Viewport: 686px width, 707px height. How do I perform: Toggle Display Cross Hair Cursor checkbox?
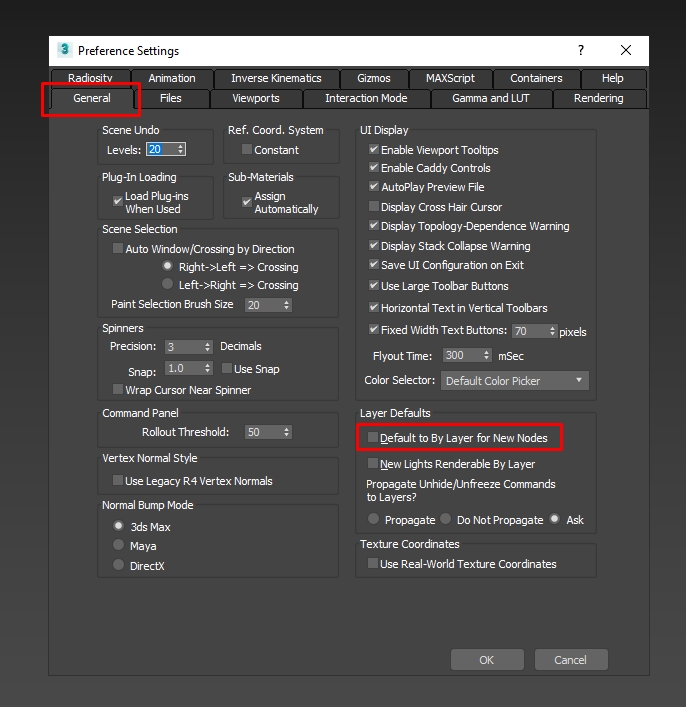point(374,207)
